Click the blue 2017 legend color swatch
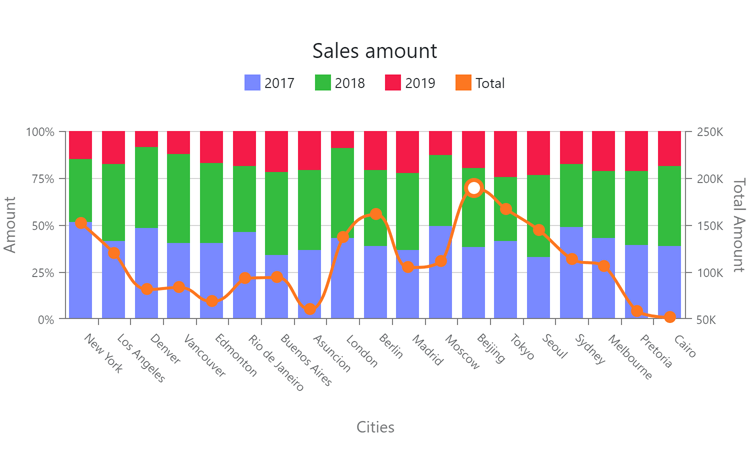This screenshot has height=476, width=750. point(252,83)
